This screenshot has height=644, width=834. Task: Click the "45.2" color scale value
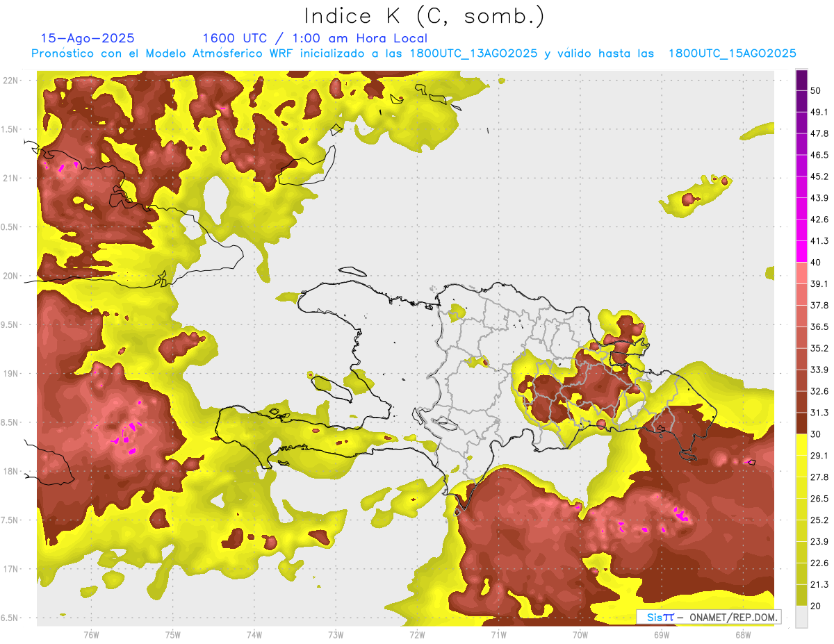[819, 176]
